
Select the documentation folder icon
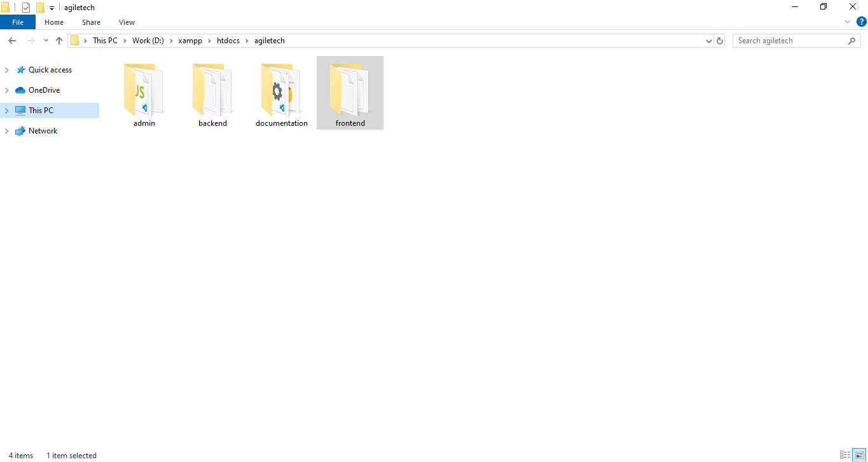click(x=281, y=88)
